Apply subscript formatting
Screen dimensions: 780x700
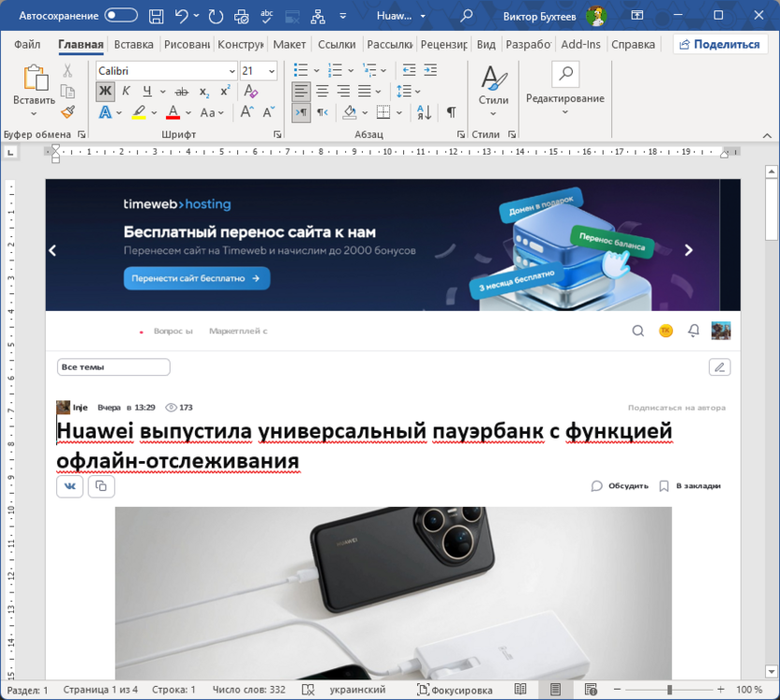[204, 92]
